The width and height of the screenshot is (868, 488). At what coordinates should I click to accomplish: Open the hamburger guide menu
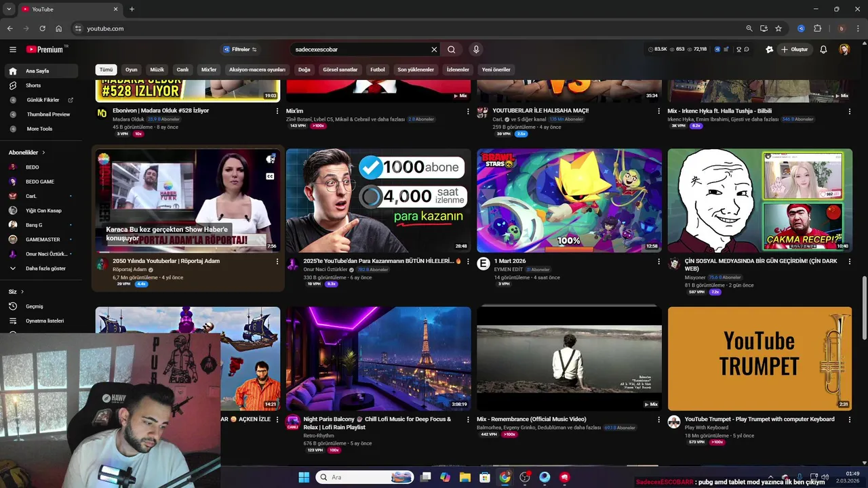pos(12,49)
